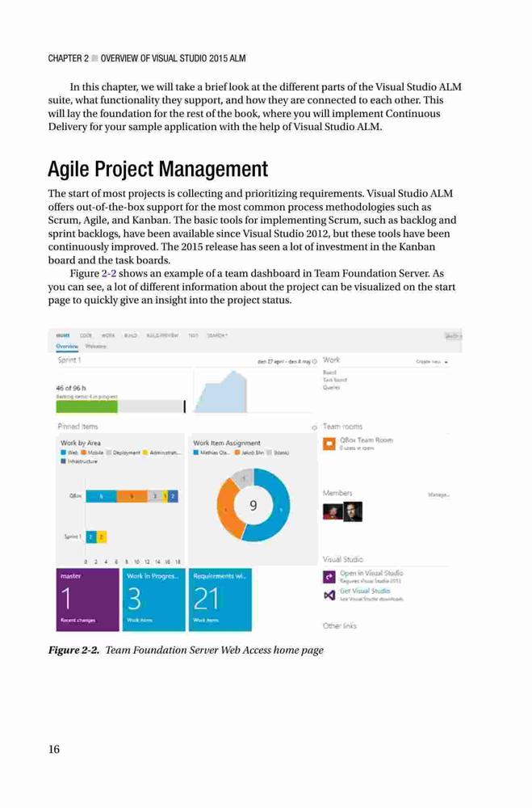Open the BUILD hub
The width and height of the screenshot is (532, 808).
click(131, 335)
